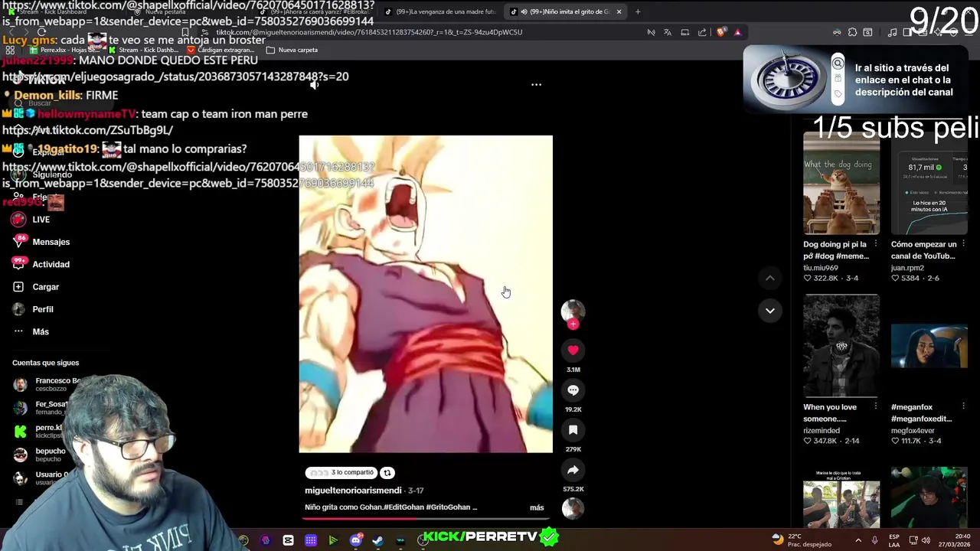
Task: Play the 'When you love someone' thumbnail
Action: pyautogui.click(x=841, y=346)
